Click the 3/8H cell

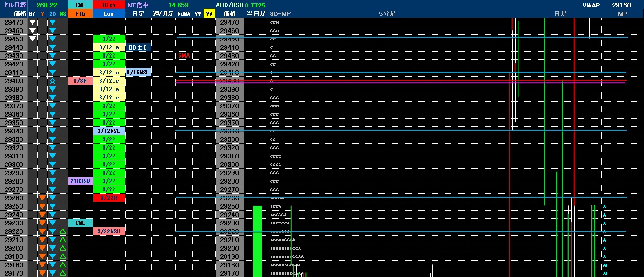pos(80,80)
